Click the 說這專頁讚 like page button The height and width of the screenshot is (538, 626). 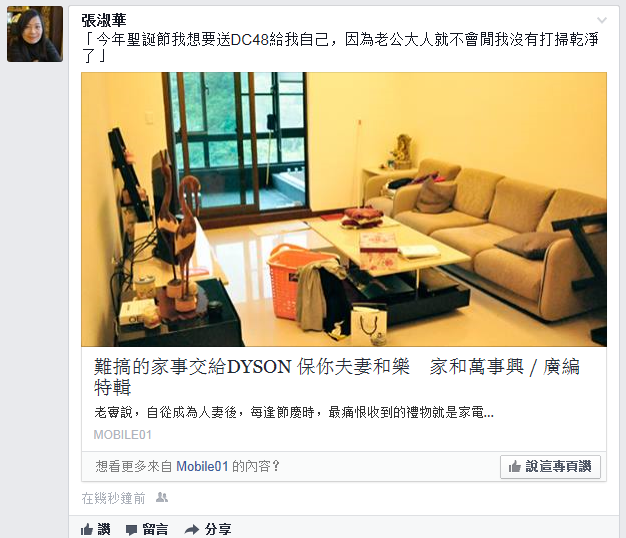[550, 467]
